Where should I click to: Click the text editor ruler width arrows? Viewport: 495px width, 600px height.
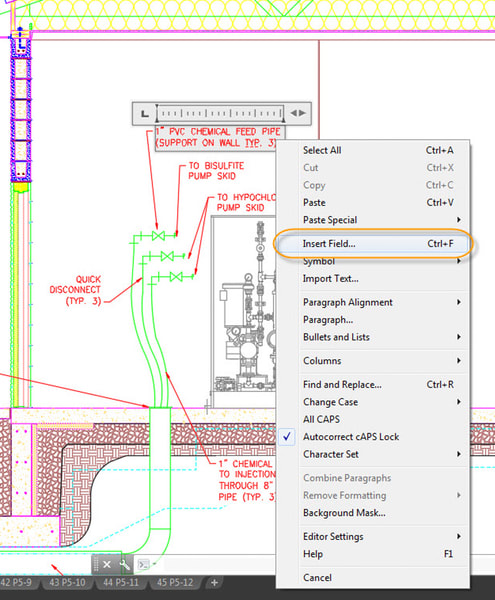[298, 113]
